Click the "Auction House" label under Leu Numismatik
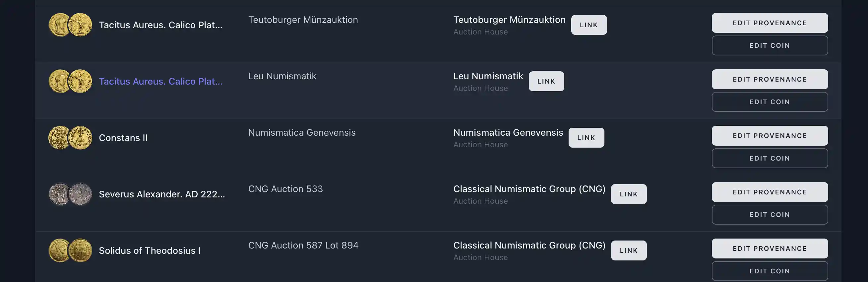 tap(480, 88)
